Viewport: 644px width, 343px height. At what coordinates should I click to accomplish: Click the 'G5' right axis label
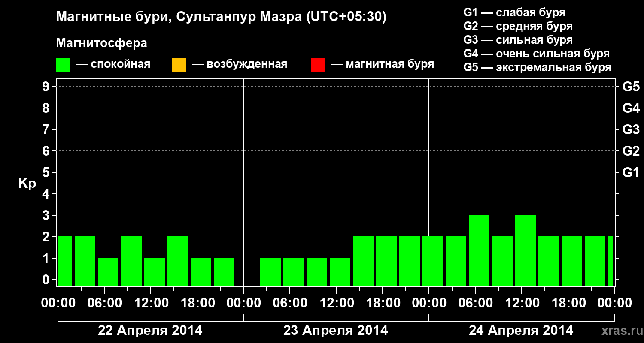click(631, 87)
